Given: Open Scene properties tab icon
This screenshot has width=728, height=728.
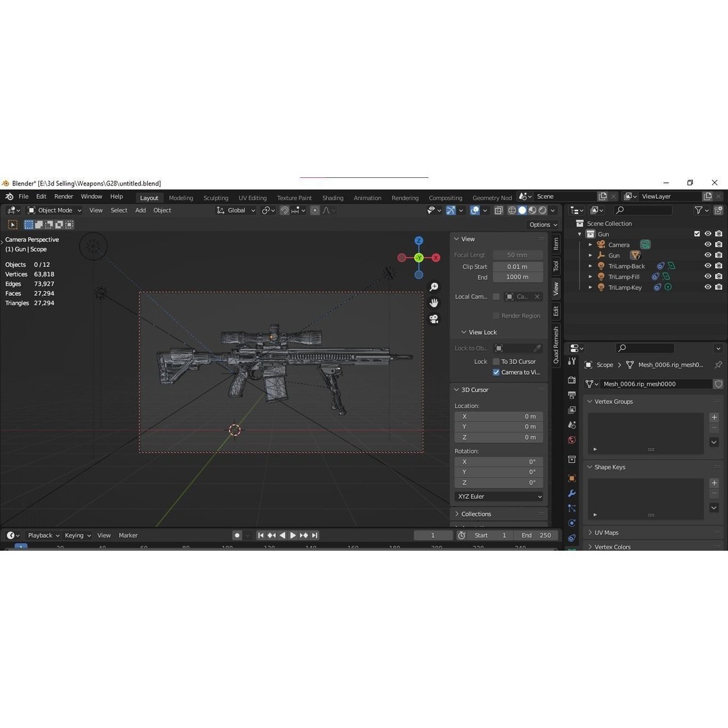Looking at the screenshot, I should (572, 425).
